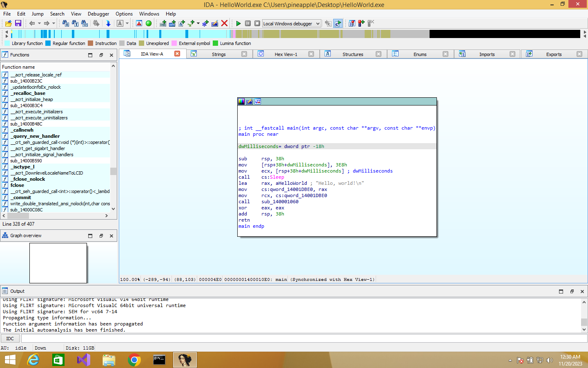Click the blue down-arrow jump icon
Screen dimensions: 588x368
[108, 23]
